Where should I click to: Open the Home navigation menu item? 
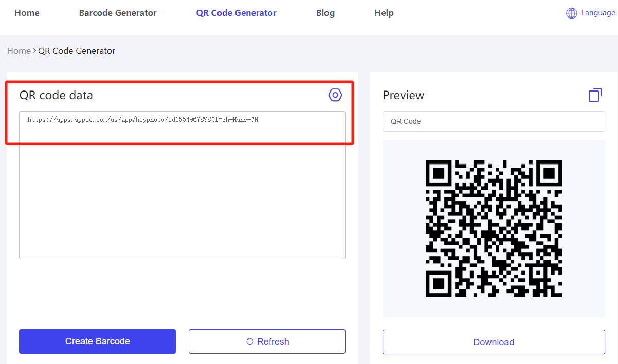click(27, 13)
